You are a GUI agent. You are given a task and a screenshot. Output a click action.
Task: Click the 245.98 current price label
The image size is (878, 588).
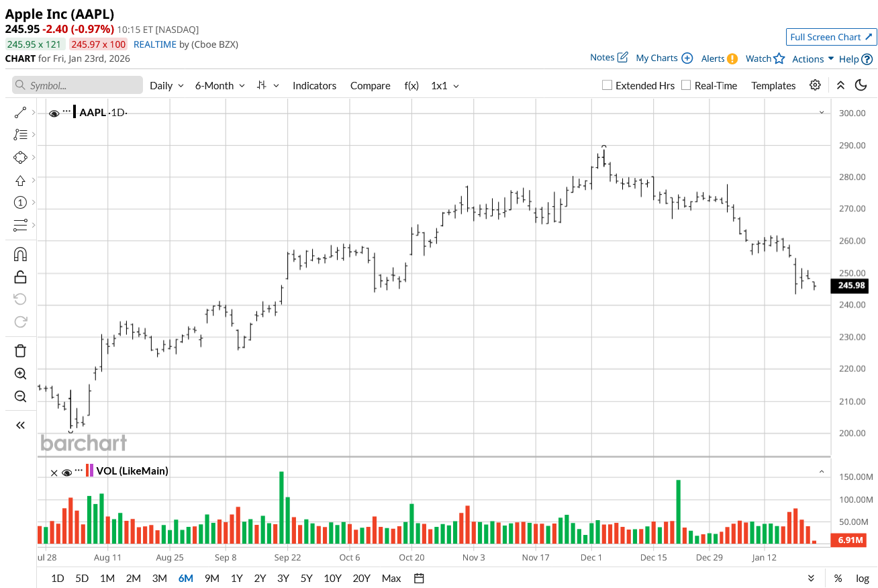coord(850,285)
